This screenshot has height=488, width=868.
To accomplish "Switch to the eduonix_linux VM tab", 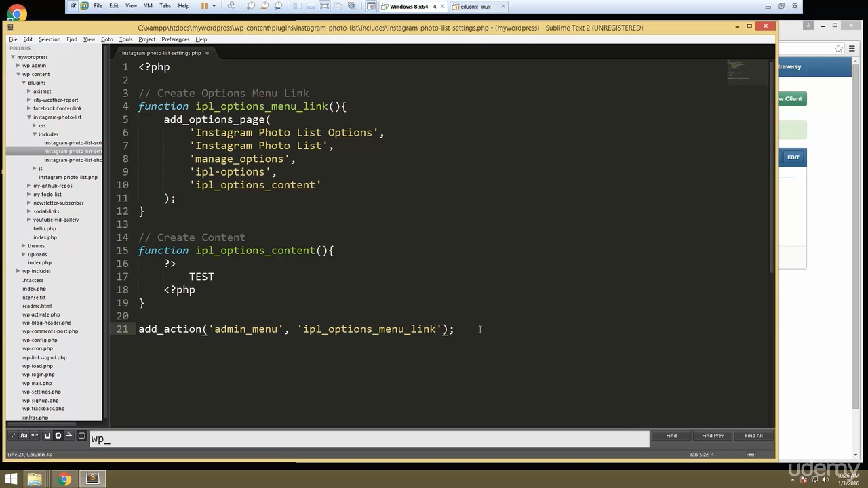I will pyautogui.click(x=475, y=7).
